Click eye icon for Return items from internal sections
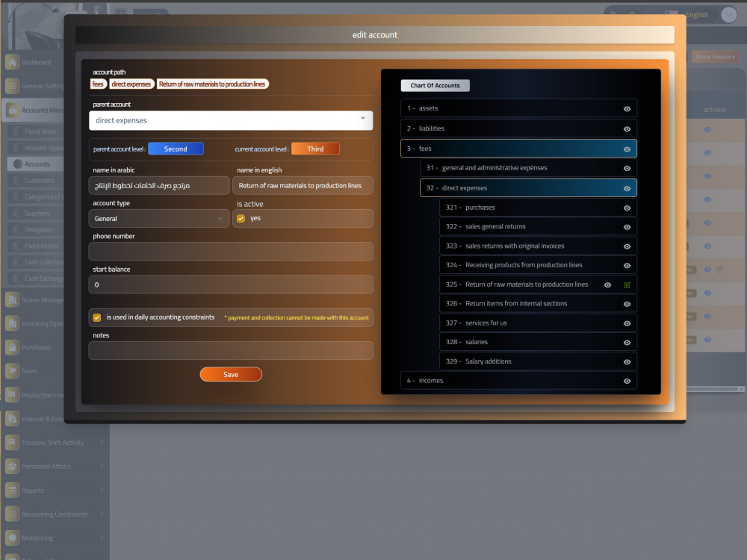Viewport: 747px width, 560px height. [627, 305]
